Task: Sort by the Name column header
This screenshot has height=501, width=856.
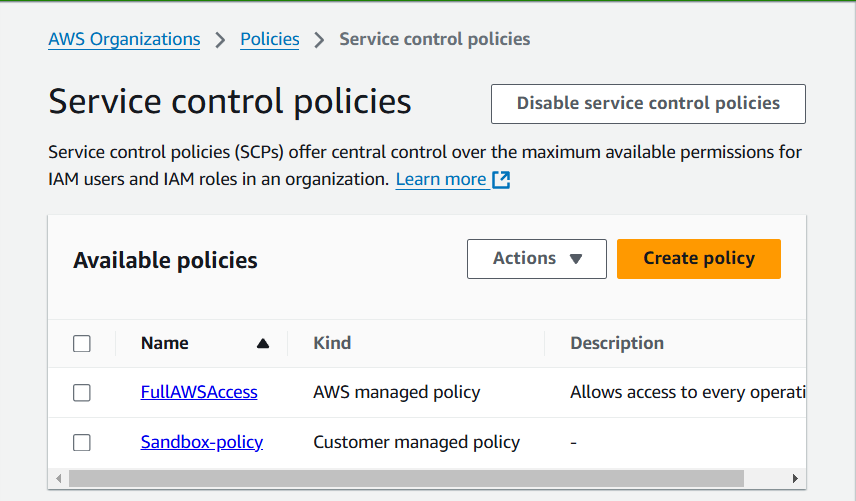Action: pos(164,343)
